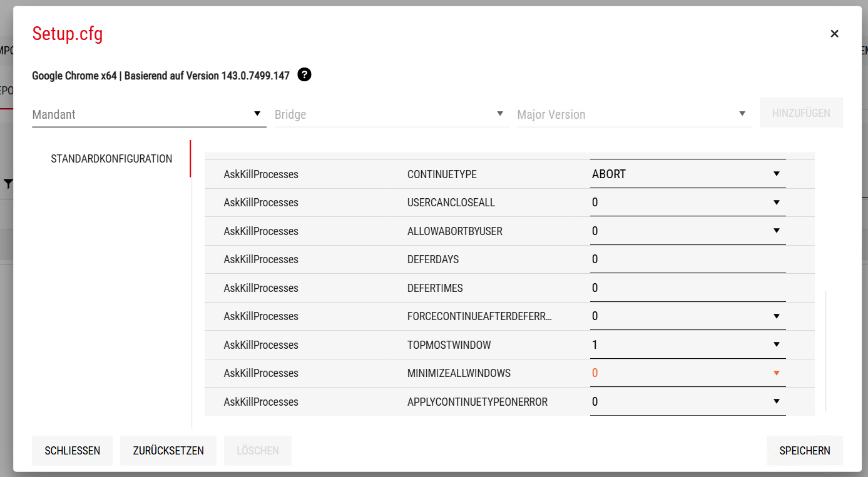Click the DEFERTIMES input field
The height and width of the screenshot is (477, 868).
pos(687,288)
